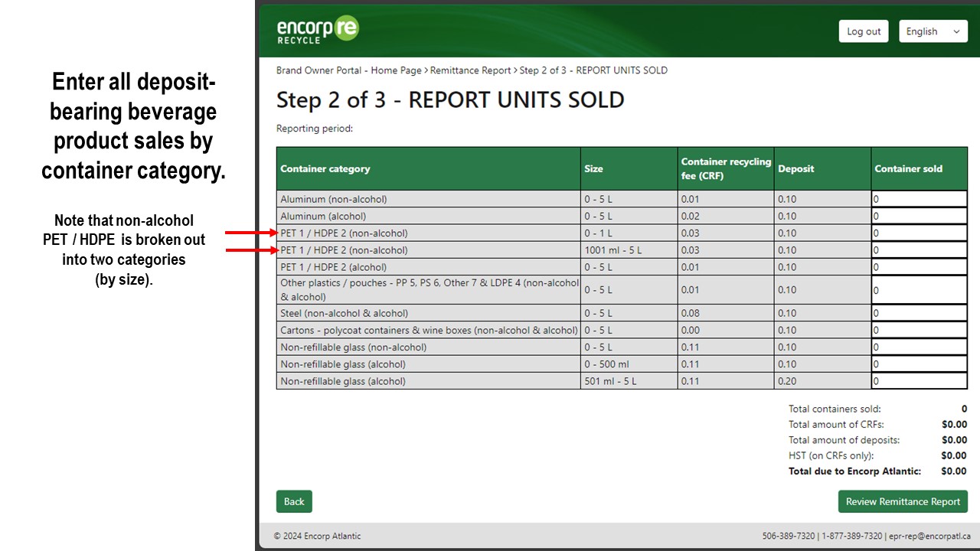Click the Other plastics pouches container sold field
Viewport: 980px width, 551px height.
(x=919, y=289)
